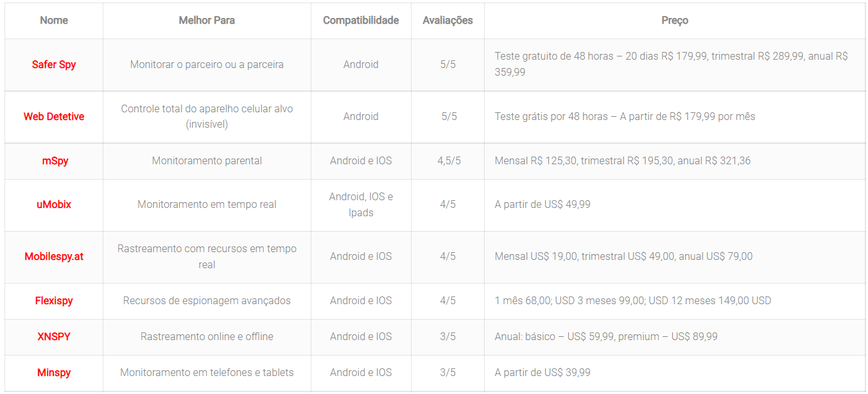Open the mSpy product link
The height and width of the screenshot is (394, 868).
(55, 161)
